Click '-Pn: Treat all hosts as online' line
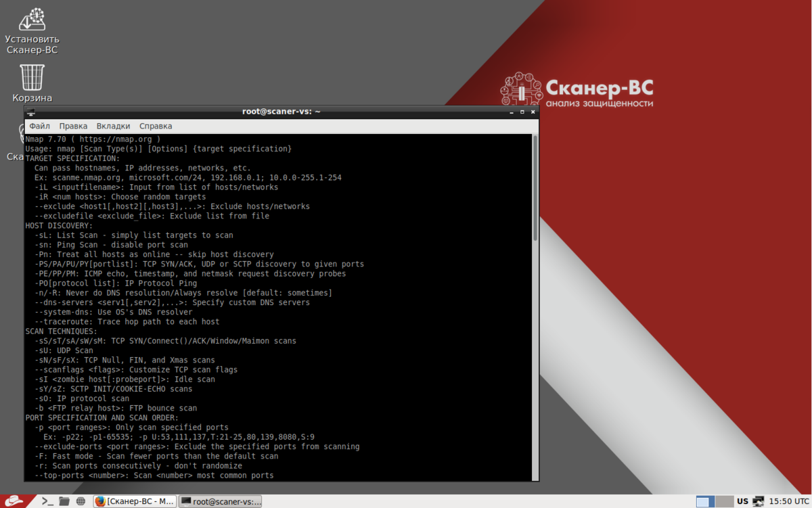 [x=154, y=254]
